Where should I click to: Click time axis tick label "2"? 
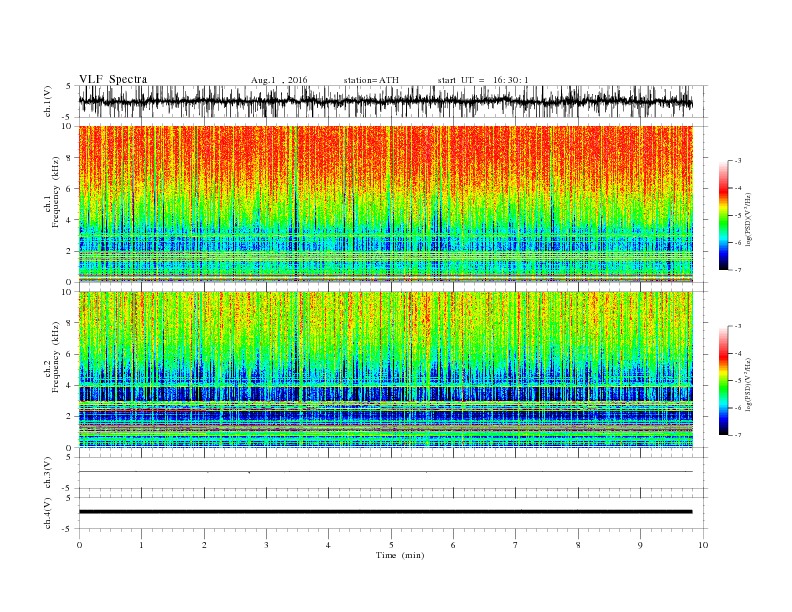(204, 545)
